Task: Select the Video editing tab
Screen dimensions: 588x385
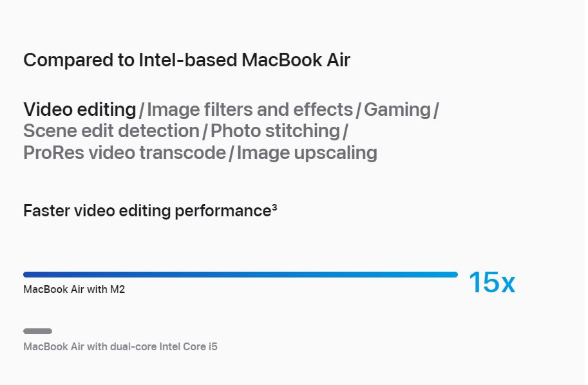Action: pyautogui.click(x=79, y=110)
